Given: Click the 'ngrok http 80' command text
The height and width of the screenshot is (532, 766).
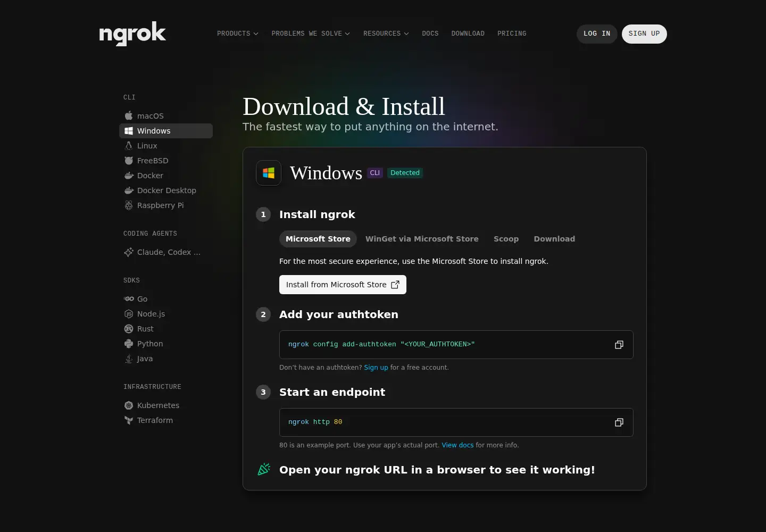Looking at the screenshot, I should pos(315,422).
